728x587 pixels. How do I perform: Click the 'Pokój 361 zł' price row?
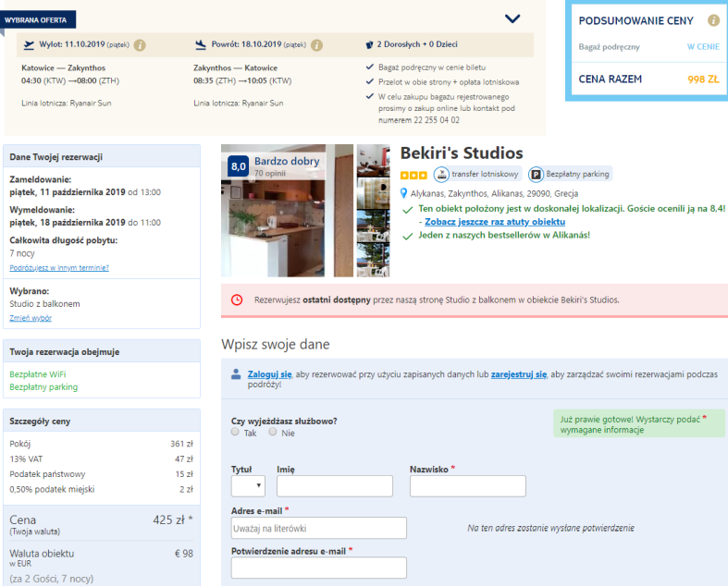point(101,444)
